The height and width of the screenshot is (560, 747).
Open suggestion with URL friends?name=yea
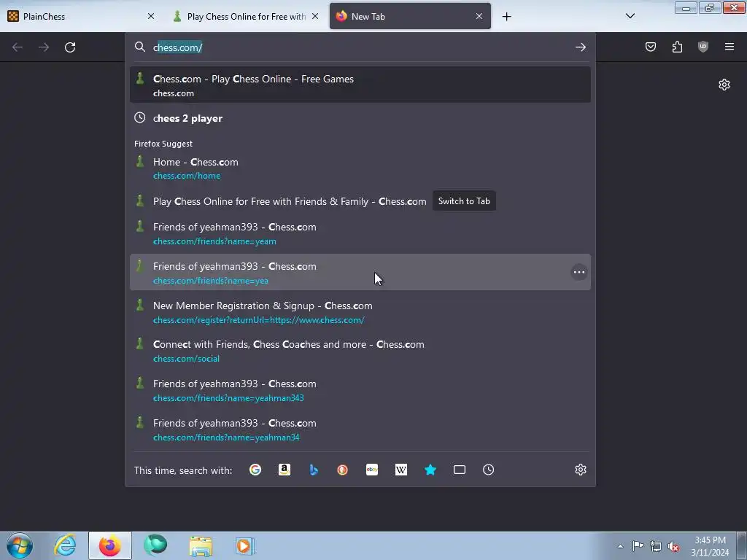[x=360, y=273]
